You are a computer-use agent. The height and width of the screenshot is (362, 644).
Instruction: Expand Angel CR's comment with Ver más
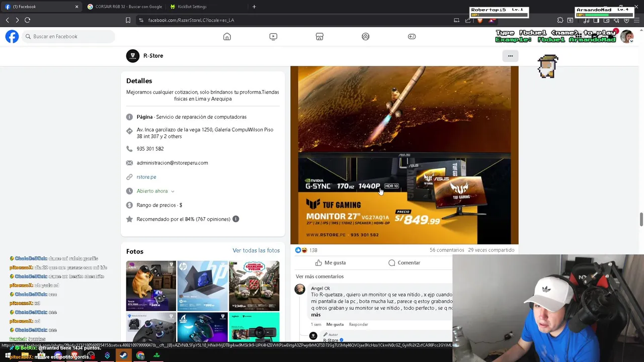click(x=316, y=315)
